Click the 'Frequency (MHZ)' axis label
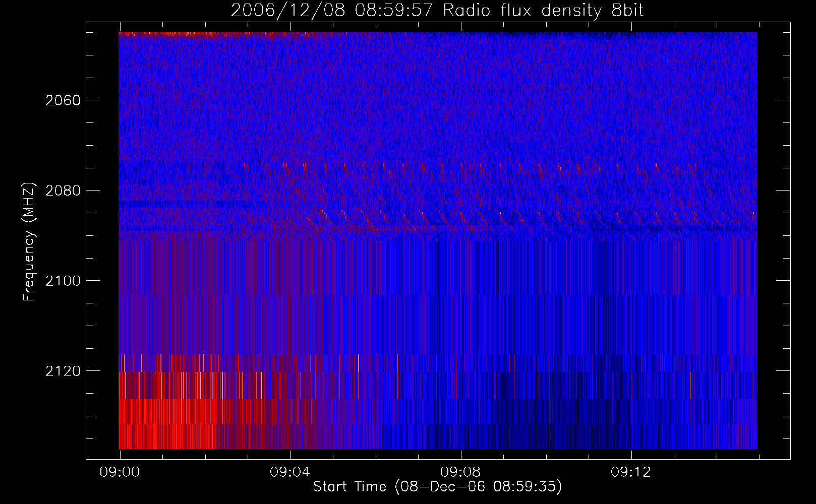The image size is (816, 504). pyautogui.click(x=29, y=241)
